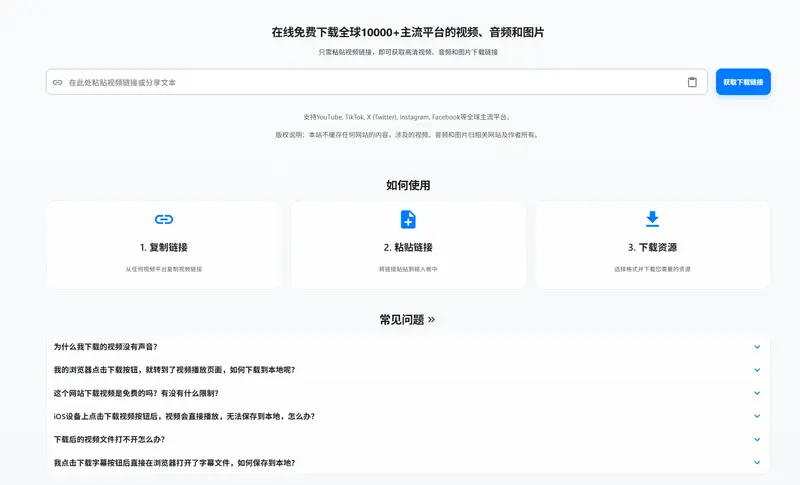Expand chevron for 为什么我下载的视频没有声音?
800x485 pixels.
(x=757, y=347)
